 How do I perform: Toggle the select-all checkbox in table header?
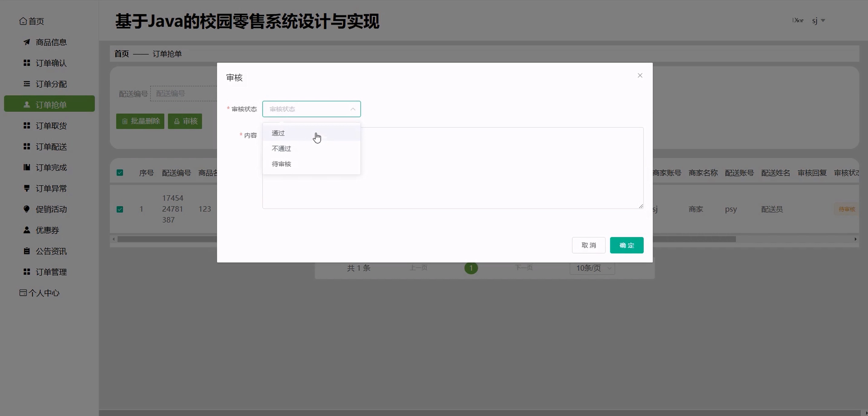120,173
